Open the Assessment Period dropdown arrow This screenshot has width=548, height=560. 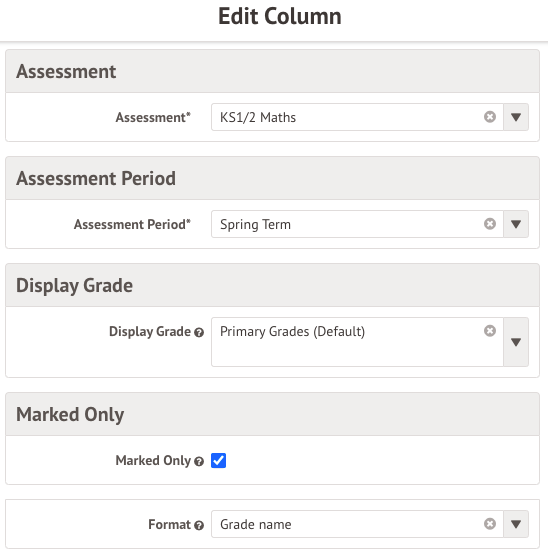click(516, 224)
